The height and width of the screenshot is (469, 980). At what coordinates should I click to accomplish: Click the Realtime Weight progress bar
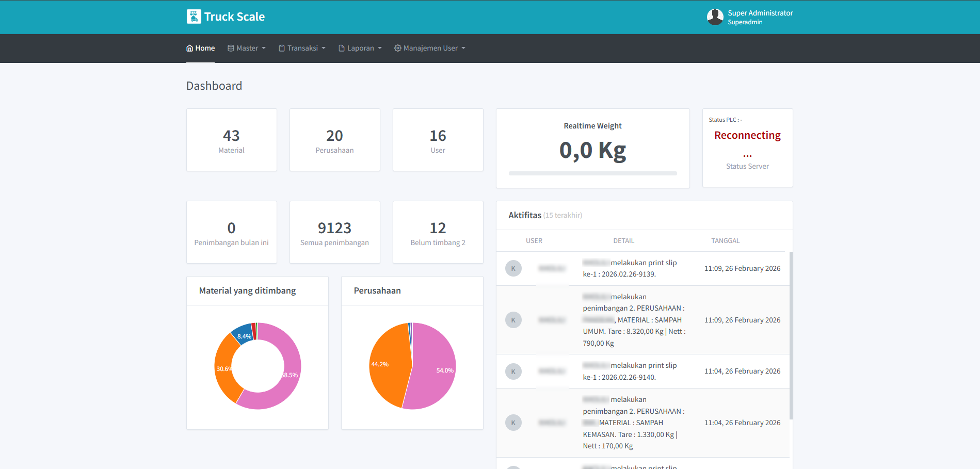coord(593,173)
